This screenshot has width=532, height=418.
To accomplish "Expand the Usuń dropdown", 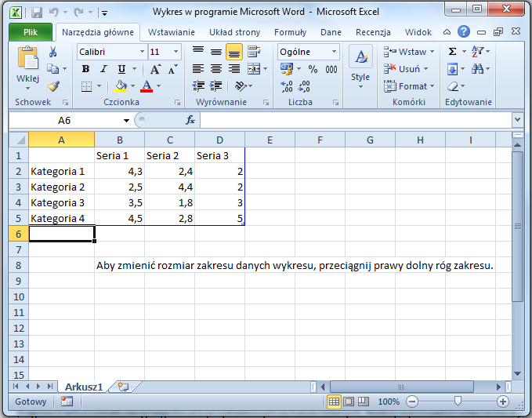I will pos(425,69).
